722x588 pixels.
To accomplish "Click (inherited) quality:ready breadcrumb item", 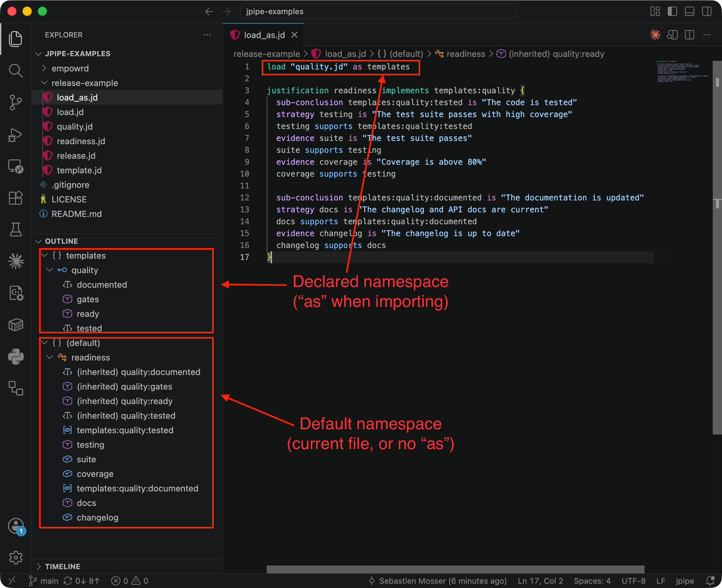I will coord(556,54).
